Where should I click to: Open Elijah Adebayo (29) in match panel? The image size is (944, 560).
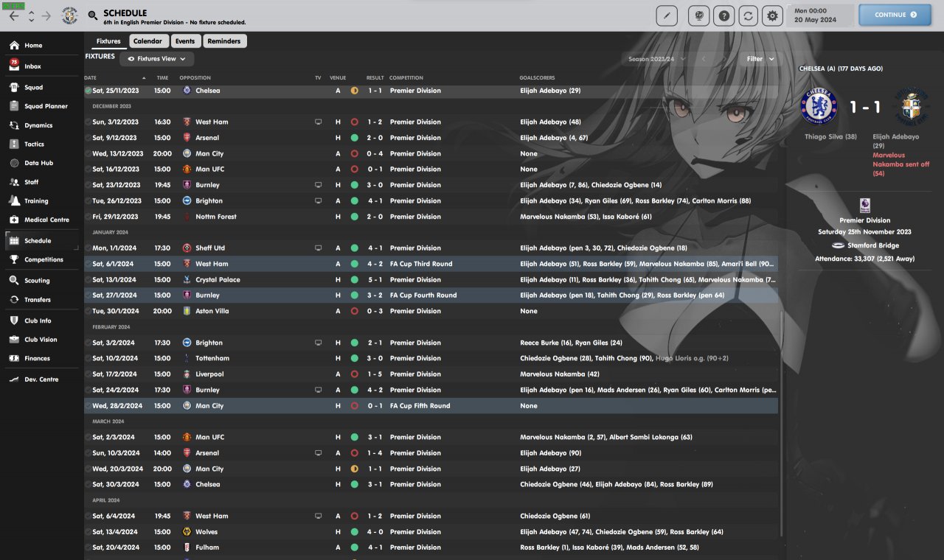coord(896,141)
